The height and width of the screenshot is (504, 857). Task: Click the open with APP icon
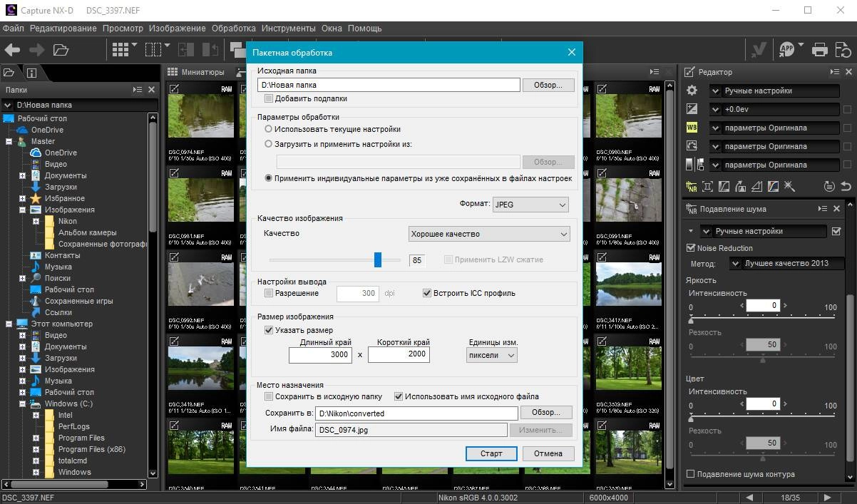pyautogui.click(x=786, y=49)
